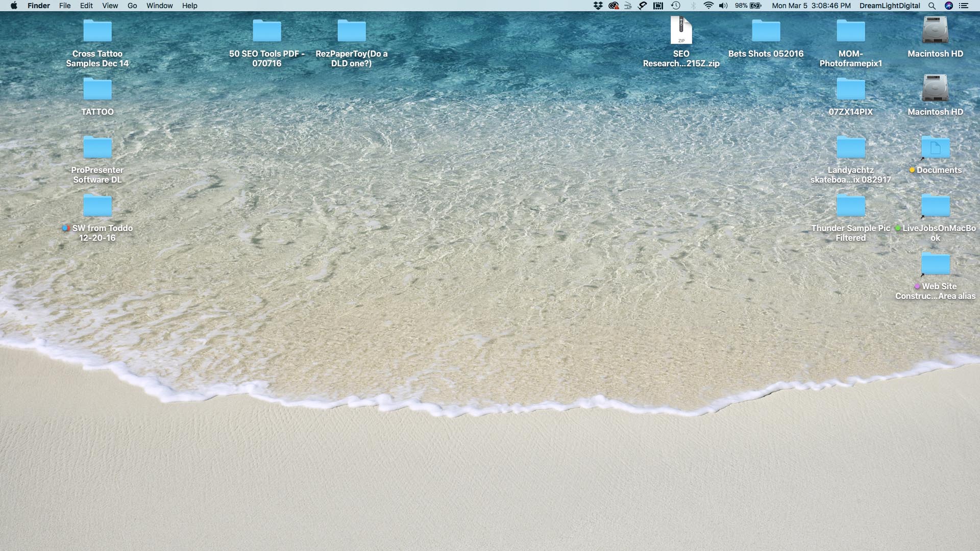Open the View menu
This screenshot has height=551, width=980.
tap(110, 6)
